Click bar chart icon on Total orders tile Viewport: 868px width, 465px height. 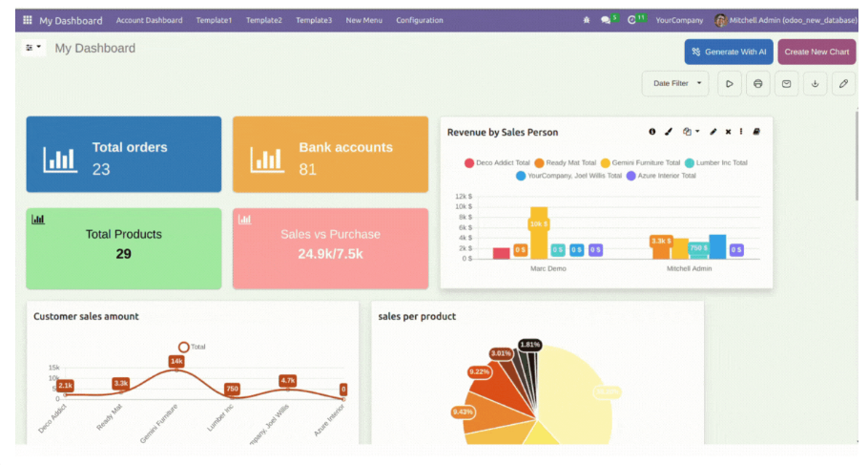point(60,159)
